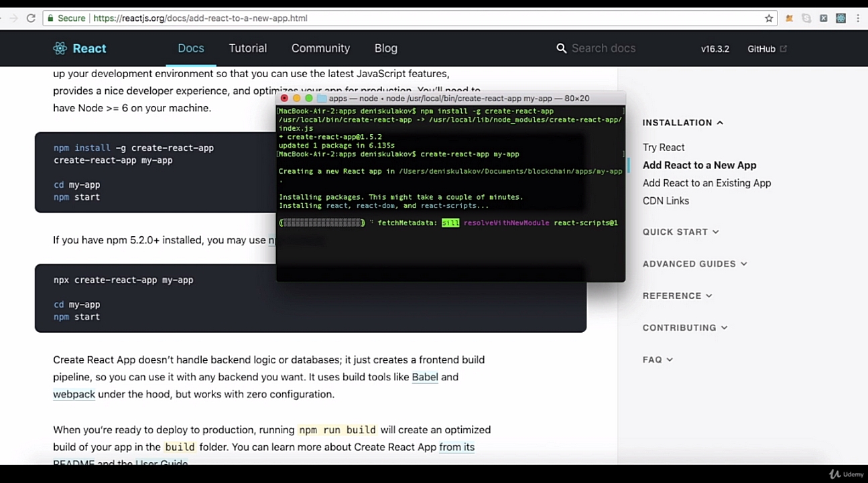
Task: Open the Blog tab
Action: [386, 48]
